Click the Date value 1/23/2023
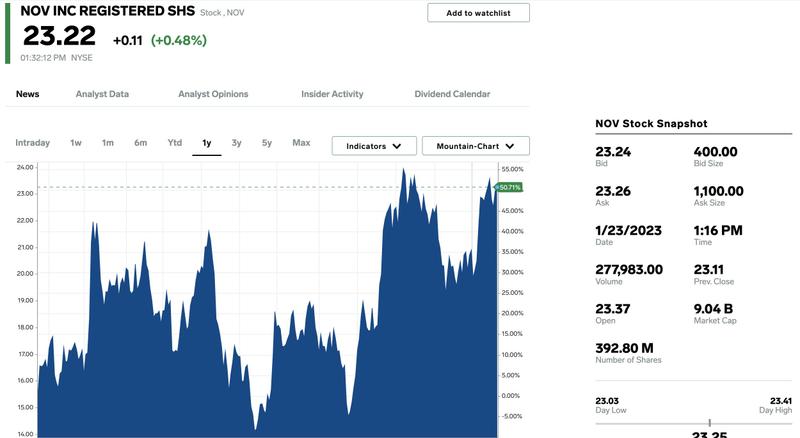This screenshot has height=438, width=800. click(x=628, y=230)
